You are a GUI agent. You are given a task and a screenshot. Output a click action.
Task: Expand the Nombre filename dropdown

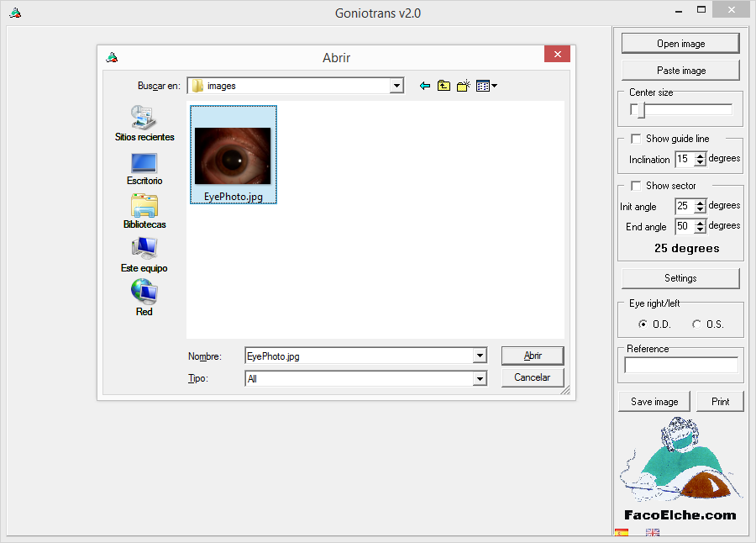[x=480, y=356]
